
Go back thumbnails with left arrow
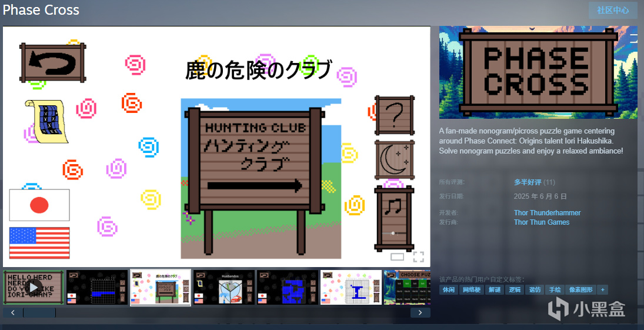coord(13,313)
